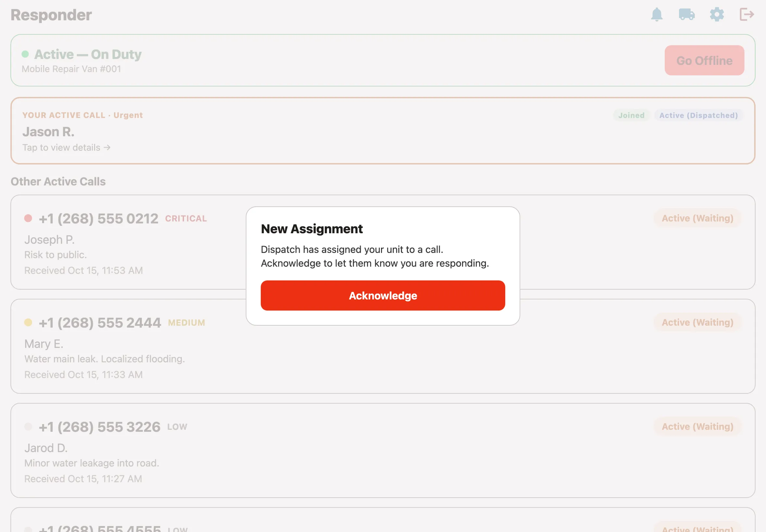Viewport: 766px width, 532px height.
Task: Open the notifications bell icon
Action: coord(657,15)
